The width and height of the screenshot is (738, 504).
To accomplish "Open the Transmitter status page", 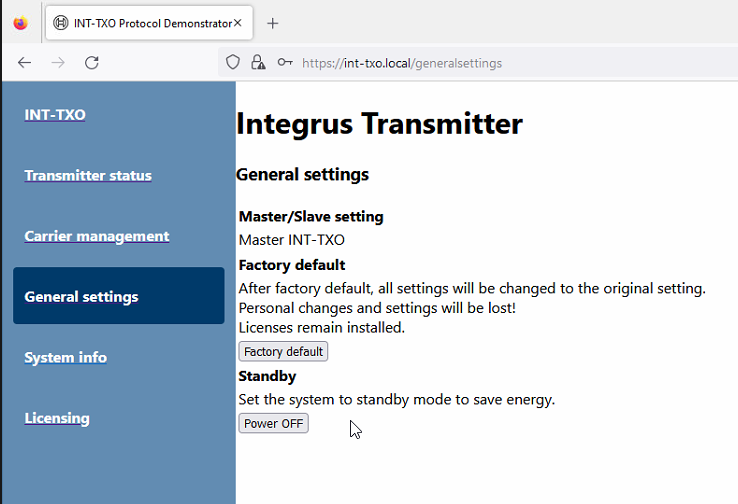I will click(88, 175).
